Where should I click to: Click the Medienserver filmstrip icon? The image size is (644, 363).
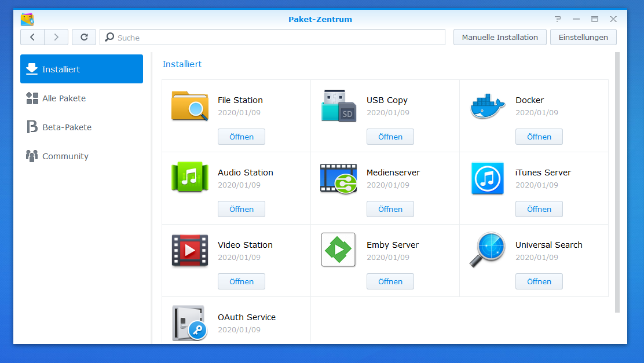click(x=338, y=178)
